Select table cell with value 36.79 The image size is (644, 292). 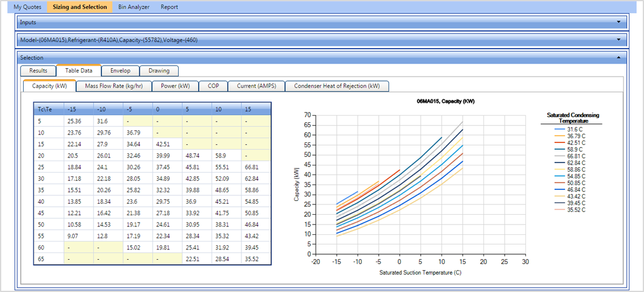point(137,133)
